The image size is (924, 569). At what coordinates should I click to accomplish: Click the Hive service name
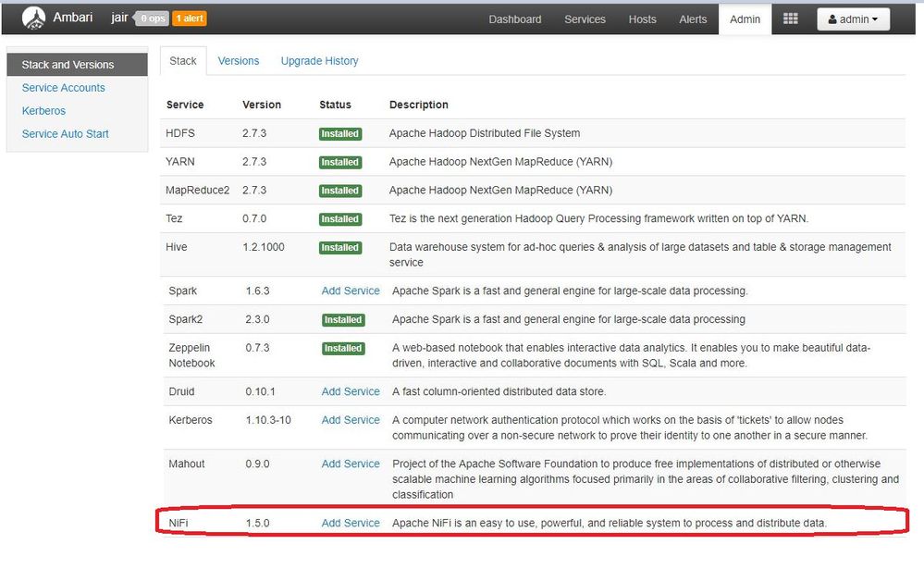pos(176,247)
